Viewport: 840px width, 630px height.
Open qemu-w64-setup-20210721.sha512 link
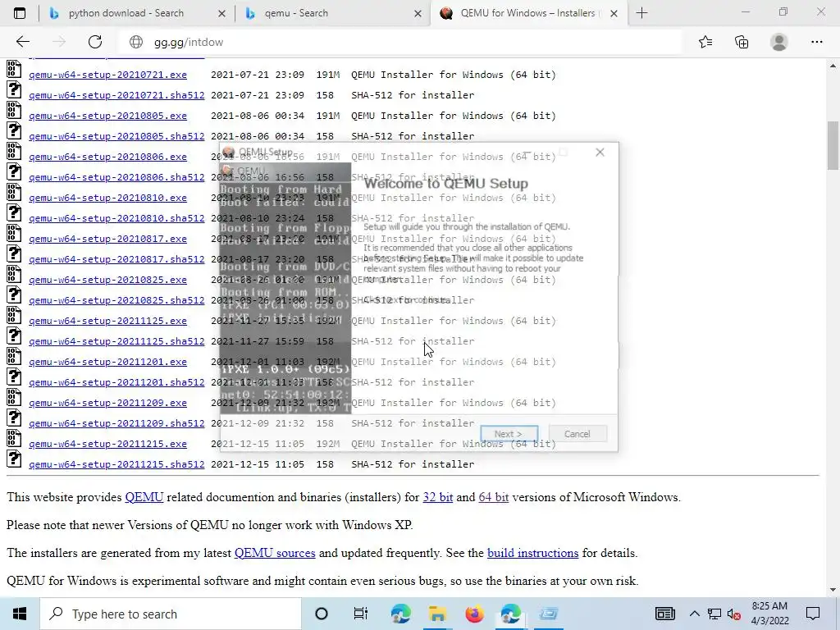tap(116, 95)
